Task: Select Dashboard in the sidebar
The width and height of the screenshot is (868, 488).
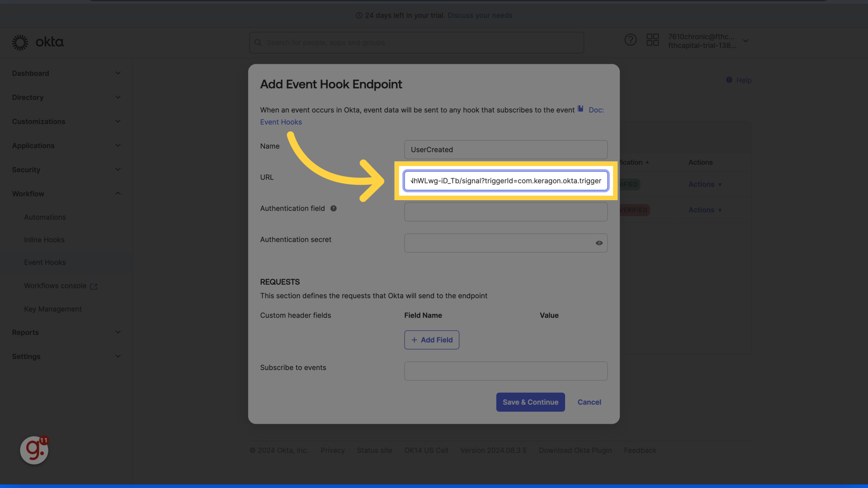Action: 30,73
